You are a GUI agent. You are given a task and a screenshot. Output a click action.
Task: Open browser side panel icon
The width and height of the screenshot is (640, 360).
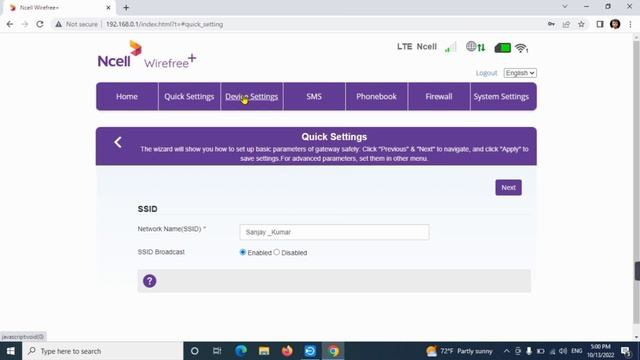coord(600,24)
